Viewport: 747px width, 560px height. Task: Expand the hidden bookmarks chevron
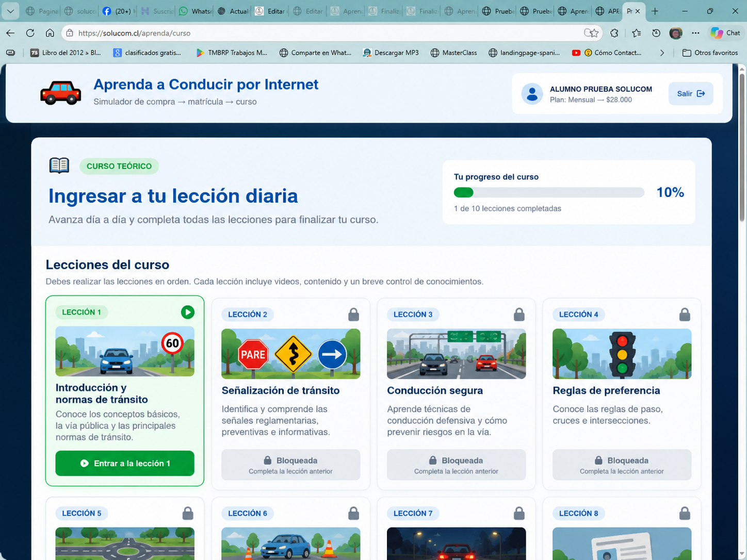point(662,53)
